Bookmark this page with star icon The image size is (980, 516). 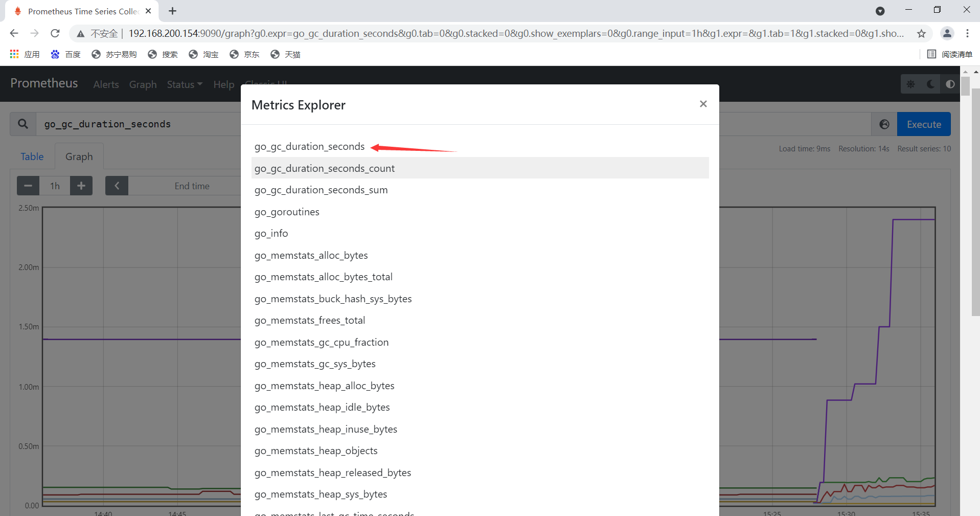921,33
